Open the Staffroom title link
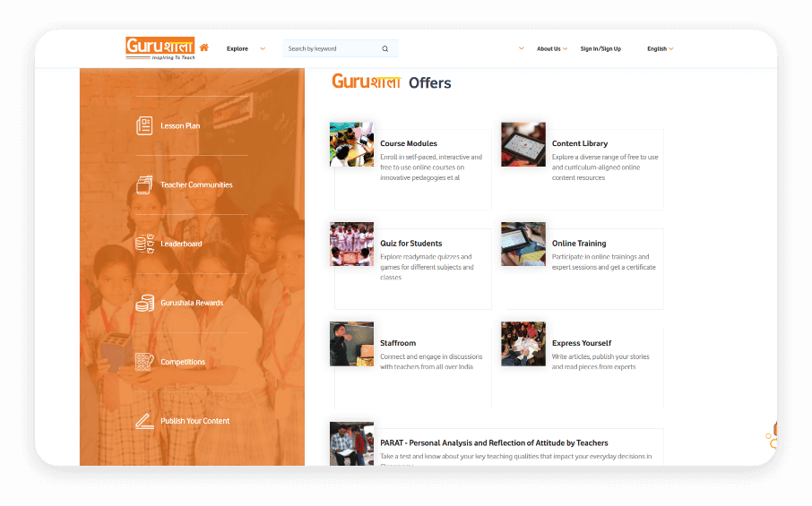This screenshot has width=812, height=506. (x=398, y=343)
